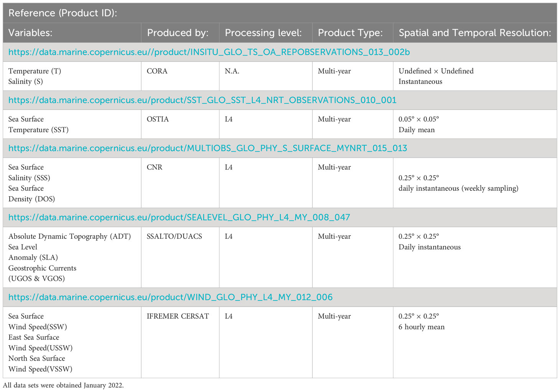Click 'Multi-year' in the CORA row
Image resolution: width=560 pixels, height=392 pixels.
coord(334,71)
